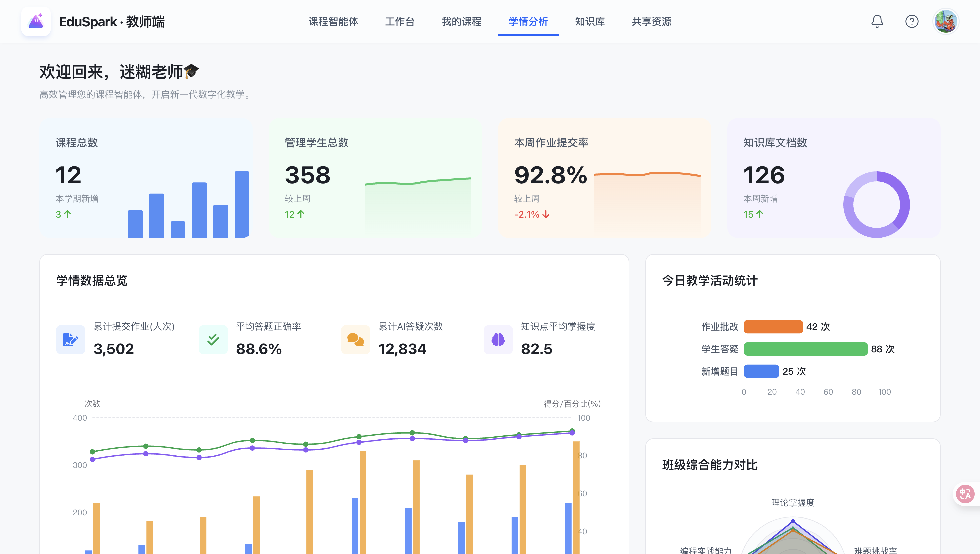Click the 理论掌握度 radar label

793,502
